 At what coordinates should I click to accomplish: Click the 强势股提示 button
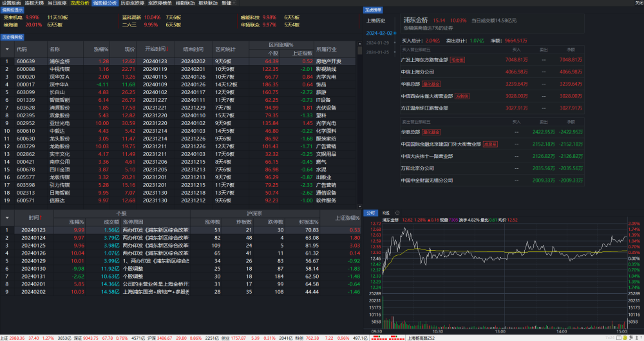pos(13,10)
